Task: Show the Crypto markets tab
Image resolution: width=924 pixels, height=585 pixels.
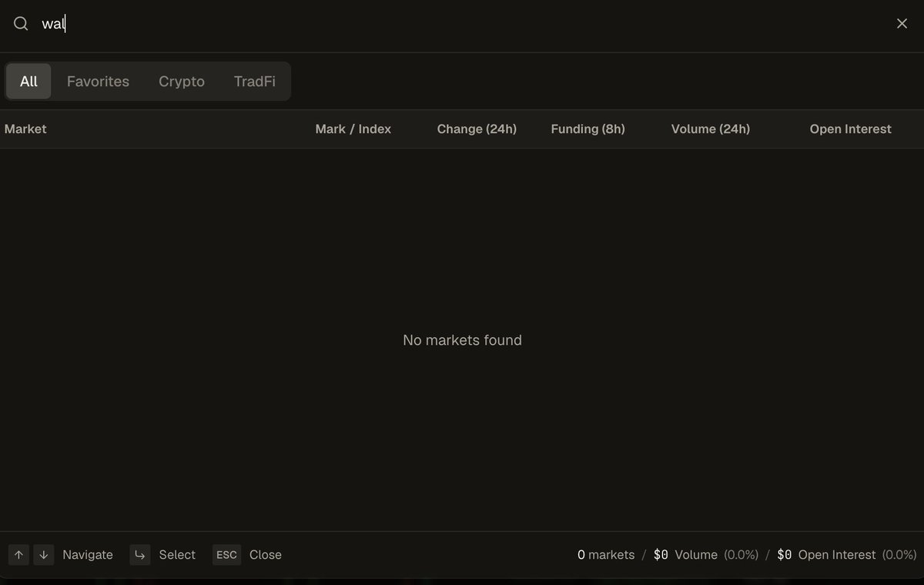Action: [x=182, y=82]
